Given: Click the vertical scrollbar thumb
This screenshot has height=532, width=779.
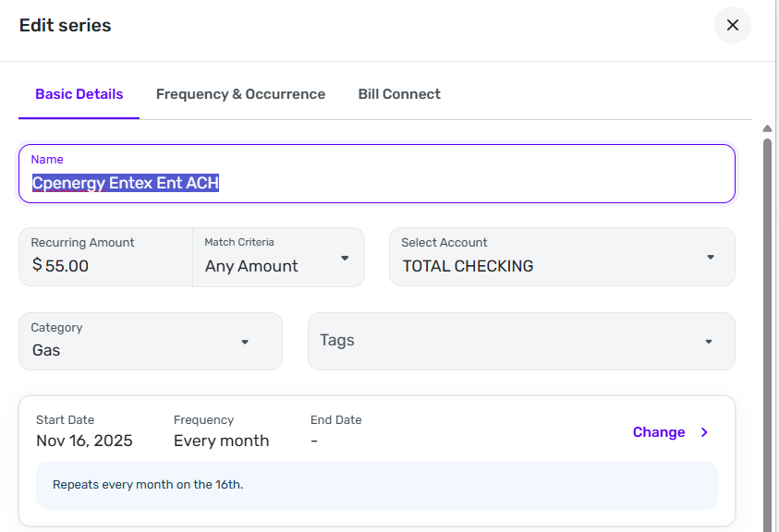Looking at the screenshot, I should tap(767, 332).
